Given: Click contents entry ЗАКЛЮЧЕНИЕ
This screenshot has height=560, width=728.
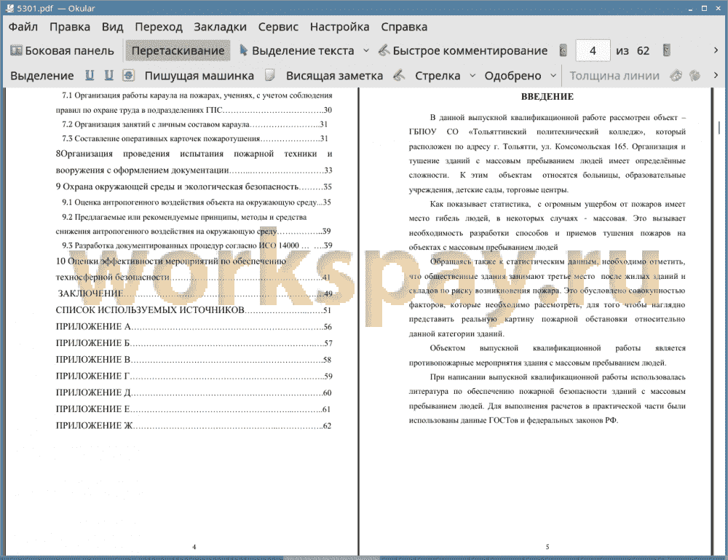Looking at the screenshot, I should click(x=194, y=293).
